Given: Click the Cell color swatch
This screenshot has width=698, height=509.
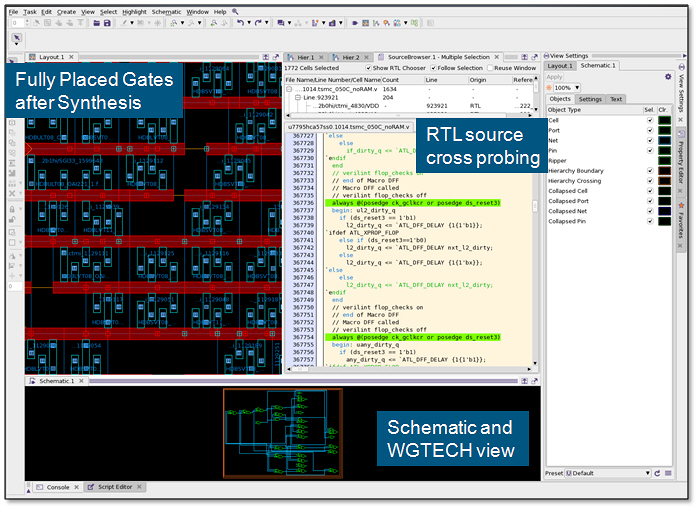Looking at the screenshot, I should [664, 120].
